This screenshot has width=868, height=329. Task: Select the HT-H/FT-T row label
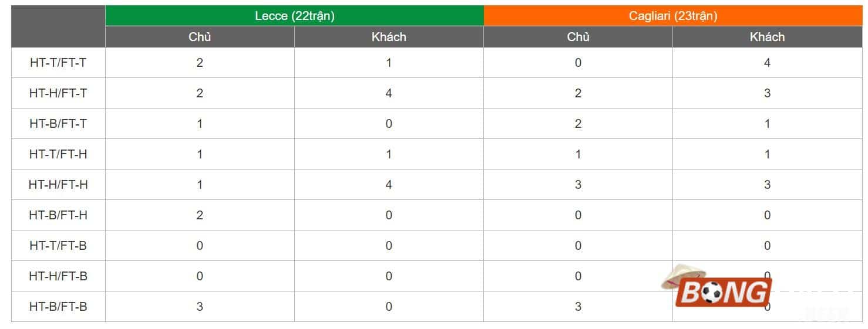58,93
